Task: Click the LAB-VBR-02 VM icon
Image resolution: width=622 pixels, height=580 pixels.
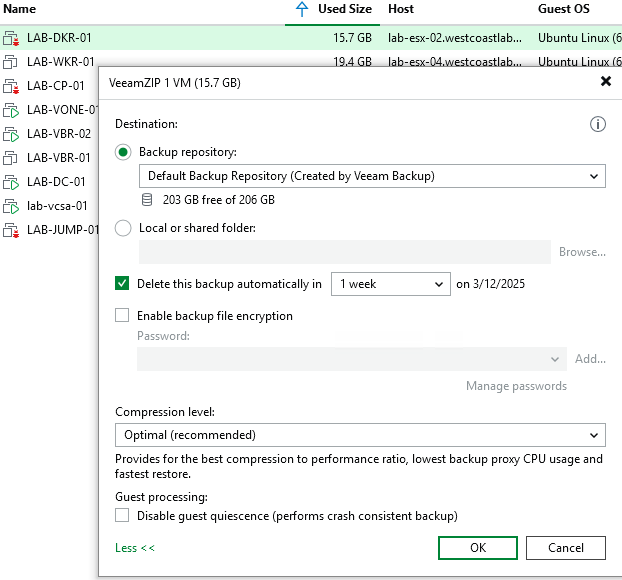Action: (x=11, y=134)
